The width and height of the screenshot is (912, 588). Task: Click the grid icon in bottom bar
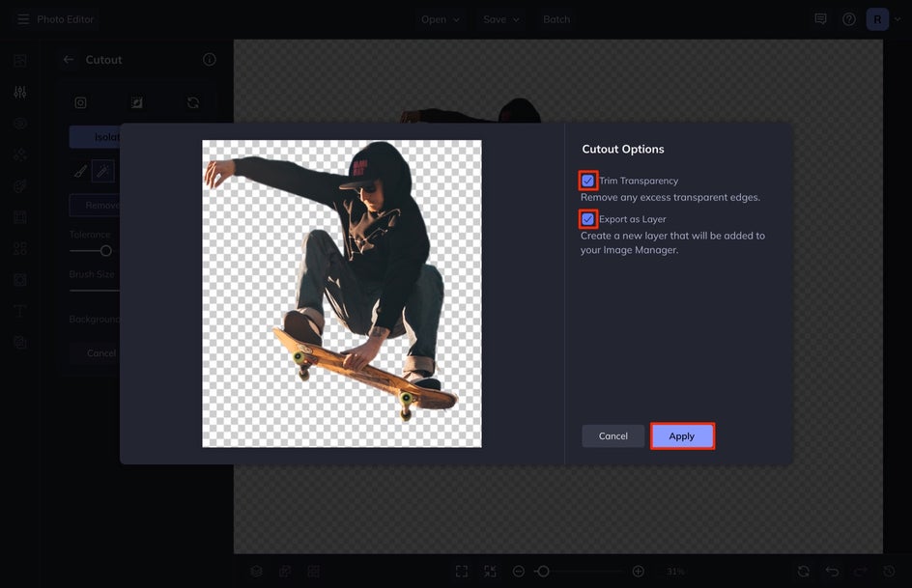coord(313,572)
